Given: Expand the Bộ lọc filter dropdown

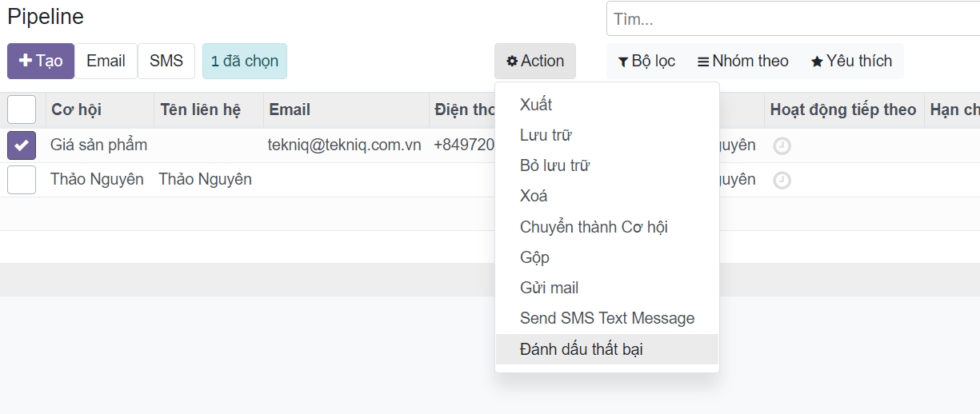Looking at the screenshot, I should tap(646, 61).
